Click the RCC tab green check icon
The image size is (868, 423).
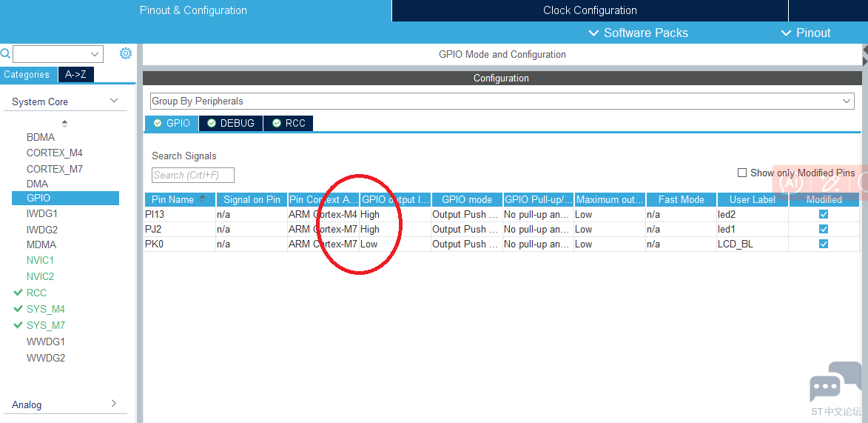tap(277, 123)
